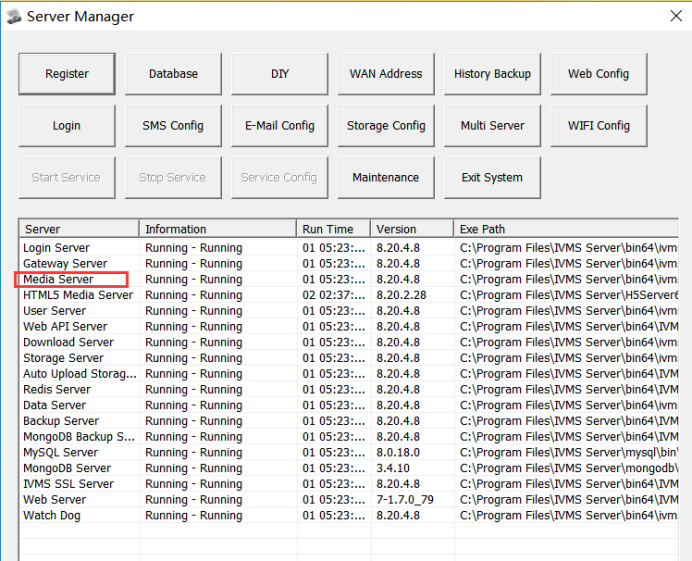
Task: Select the Storage Server row
Action: (349, 358)
